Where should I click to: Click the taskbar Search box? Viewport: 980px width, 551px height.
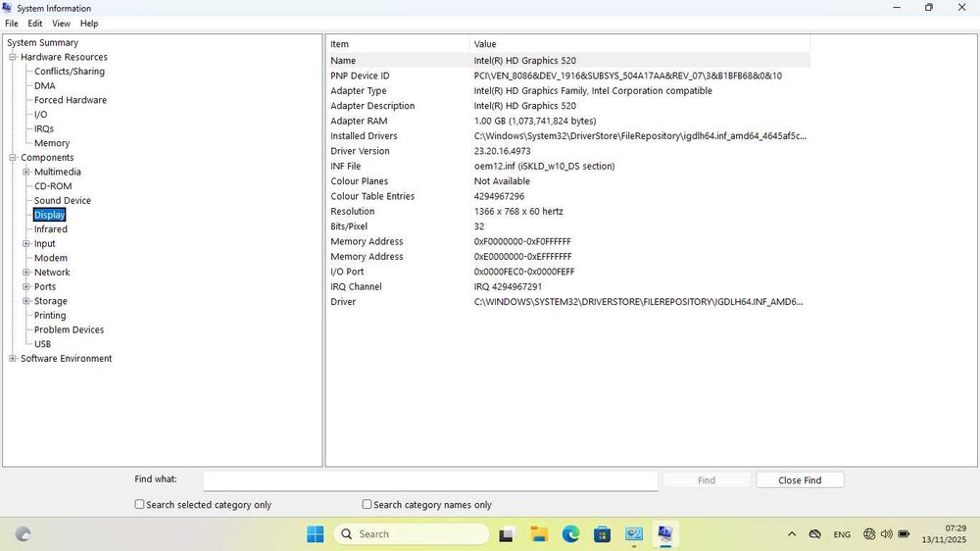pyautogui.click(x=412, y=534)
